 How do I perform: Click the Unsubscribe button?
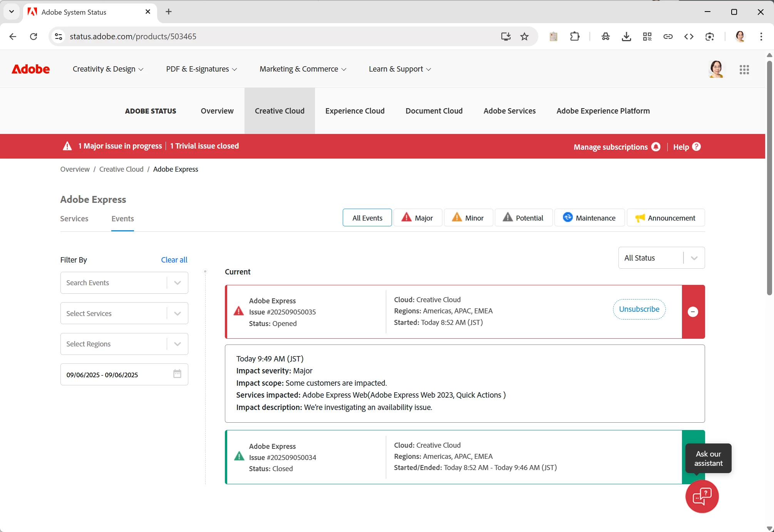click(x=639, y=309)
